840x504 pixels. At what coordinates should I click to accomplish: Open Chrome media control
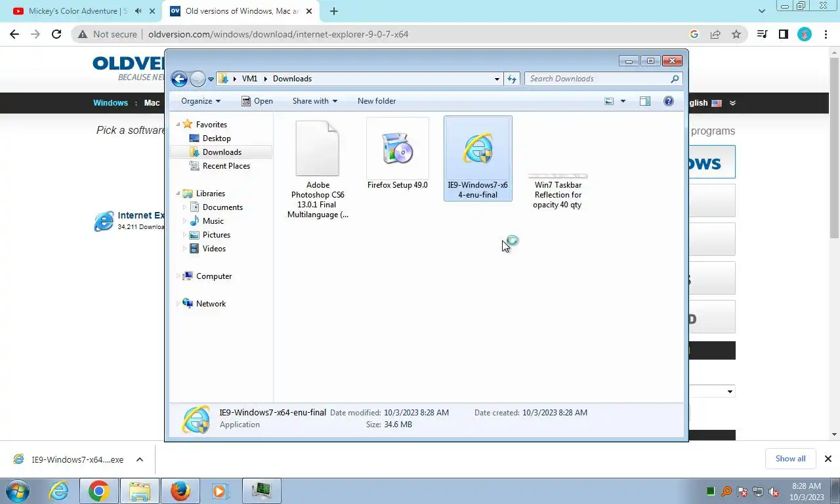[762, 34]
